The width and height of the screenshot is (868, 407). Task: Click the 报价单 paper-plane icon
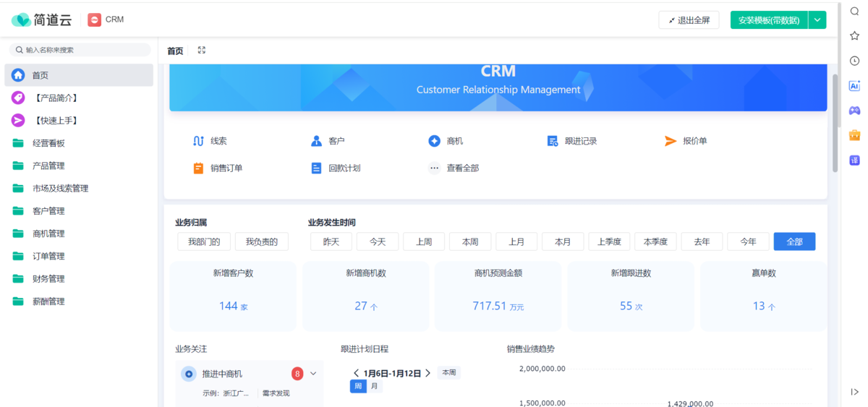coord(671,141)
